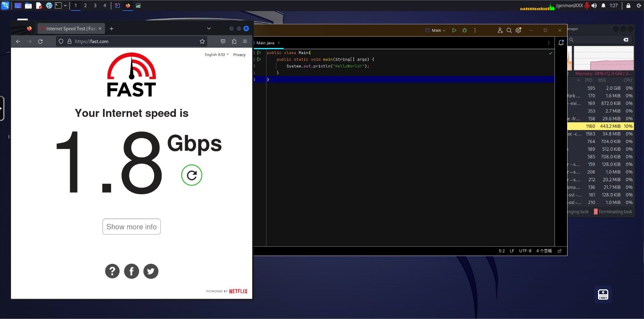
Task: Click Show more info button
Action: pyautogui.click(x=131, y=227)
